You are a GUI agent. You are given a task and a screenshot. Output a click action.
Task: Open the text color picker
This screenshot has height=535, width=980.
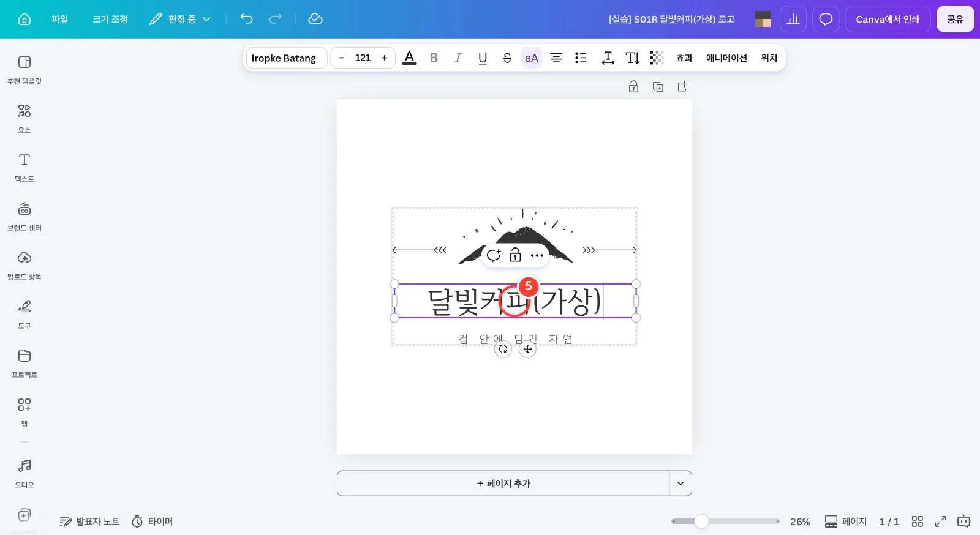click(x=409, y=58)
